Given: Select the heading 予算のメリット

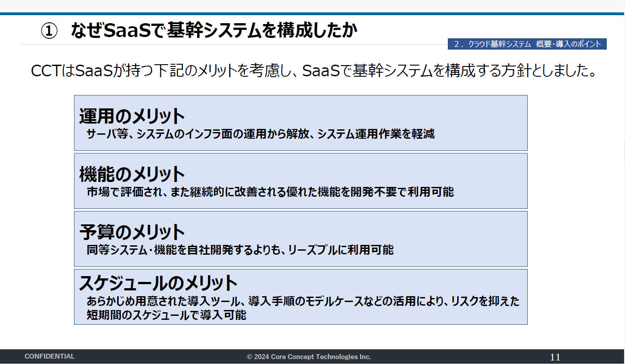Looking at the screenshot, I should pyautogui.click(x=132, y=232).
